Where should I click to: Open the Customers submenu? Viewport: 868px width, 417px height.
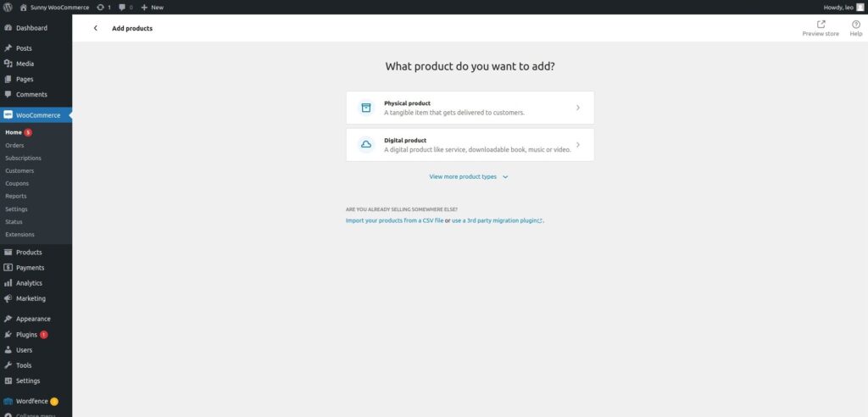tap(19, 170)
